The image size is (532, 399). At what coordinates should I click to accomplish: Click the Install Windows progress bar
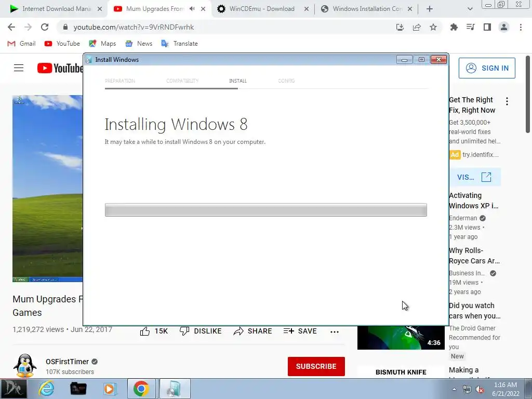pyautogui.click(x=265, y=210)
